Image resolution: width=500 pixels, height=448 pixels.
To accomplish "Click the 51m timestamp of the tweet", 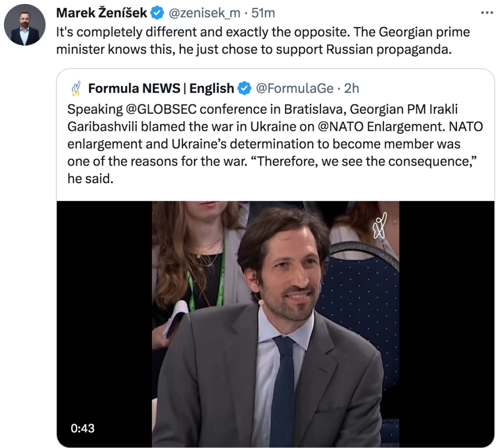I will 263,13.
